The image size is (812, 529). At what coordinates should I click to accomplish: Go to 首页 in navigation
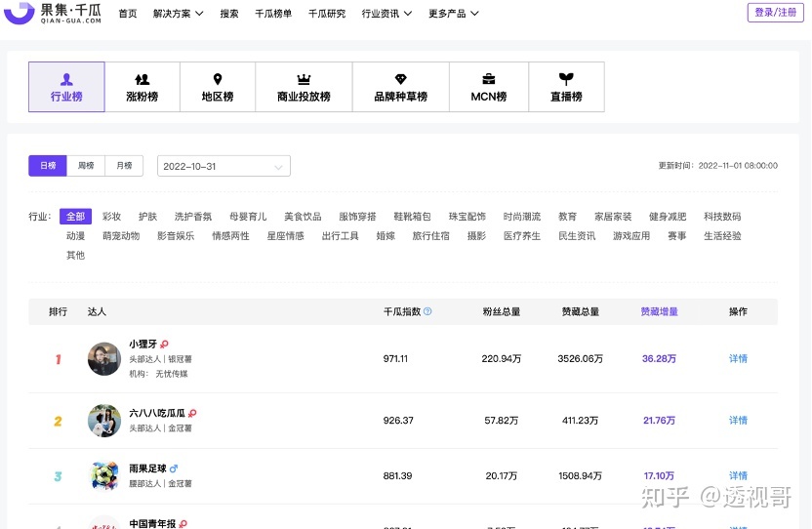coord(128,14)
